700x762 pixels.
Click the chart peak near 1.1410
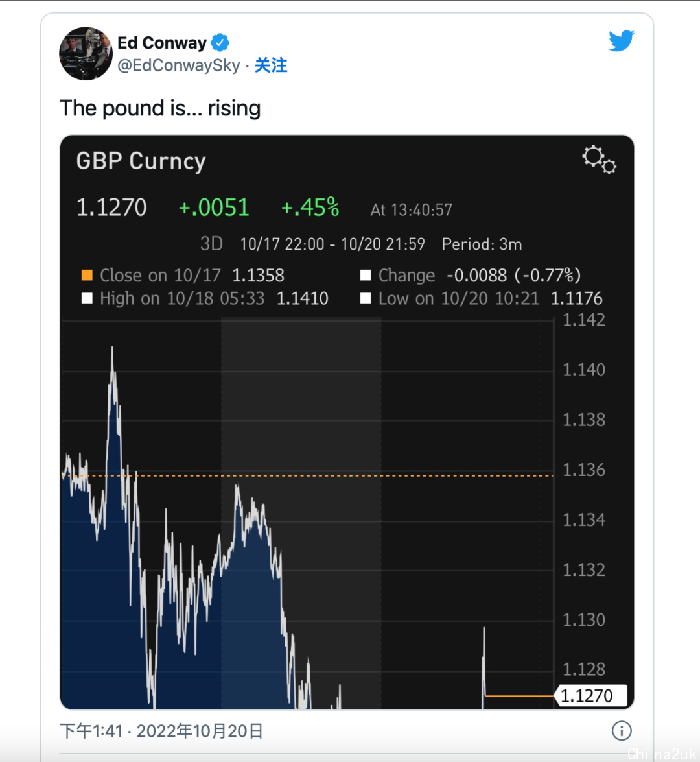point(112,349)
